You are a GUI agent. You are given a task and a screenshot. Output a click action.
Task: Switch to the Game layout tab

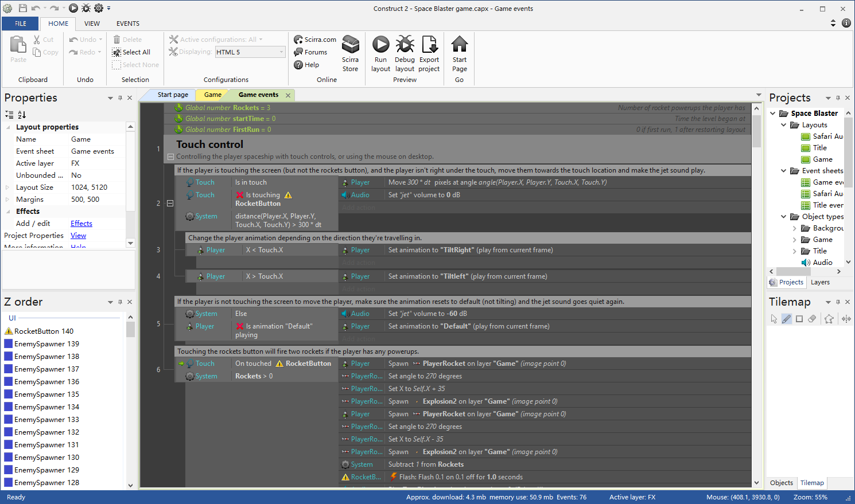point(212,95)
